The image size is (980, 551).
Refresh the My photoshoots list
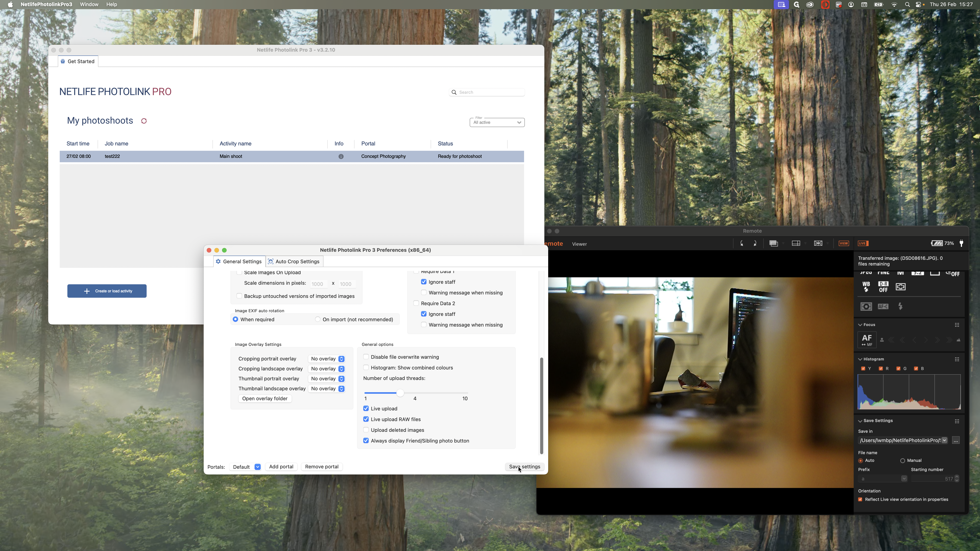[x=144, y=121]
